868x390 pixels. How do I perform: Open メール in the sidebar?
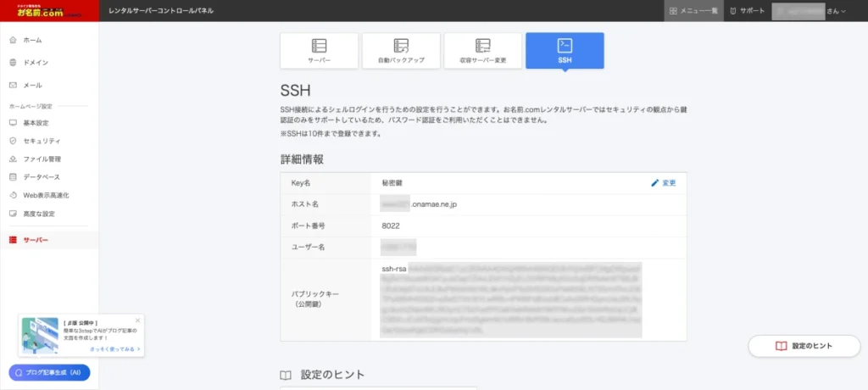32,85
